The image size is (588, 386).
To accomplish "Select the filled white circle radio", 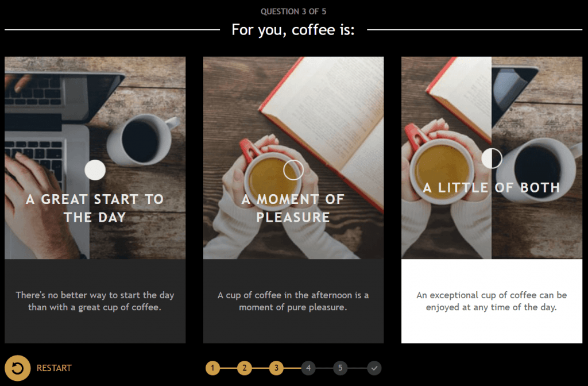I will [x=95, y=170].
